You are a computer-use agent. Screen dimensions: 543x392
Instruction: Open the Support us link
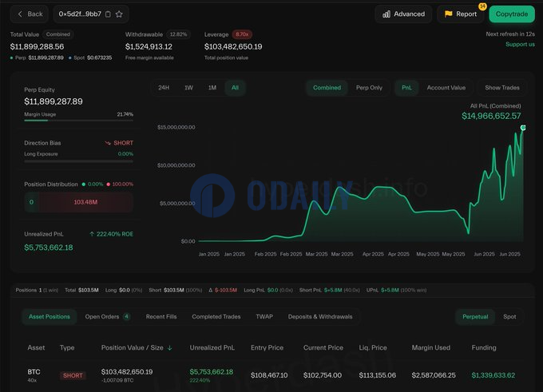[x=520, y=45]
